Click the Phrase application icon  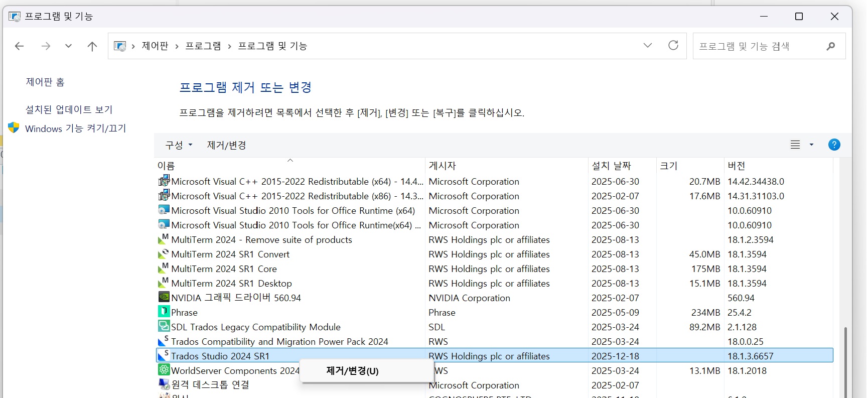point(164,312)
